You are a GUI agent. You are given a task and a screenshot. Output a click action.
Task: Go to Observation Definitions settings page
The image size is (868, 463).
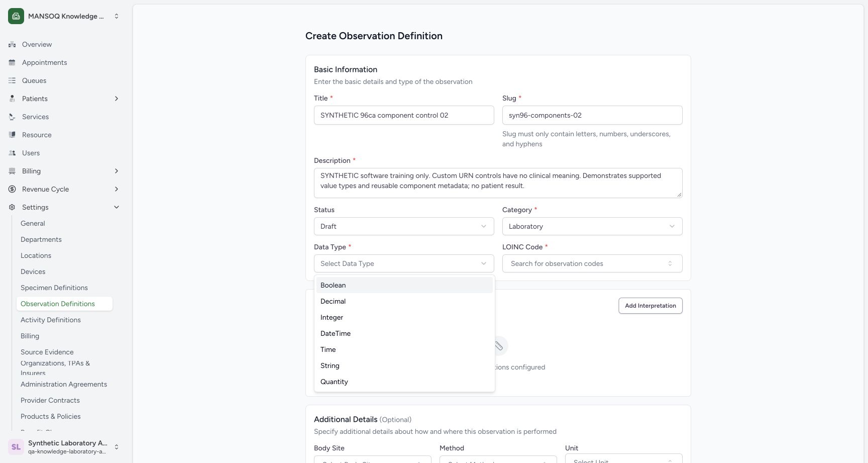coord(64,304)
